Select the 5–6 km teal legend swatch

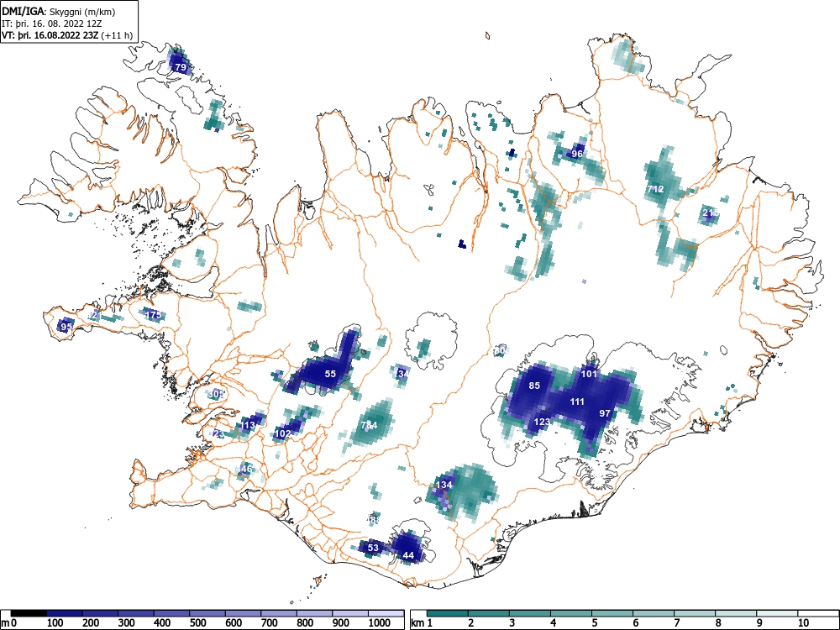[x=612, y=613]
